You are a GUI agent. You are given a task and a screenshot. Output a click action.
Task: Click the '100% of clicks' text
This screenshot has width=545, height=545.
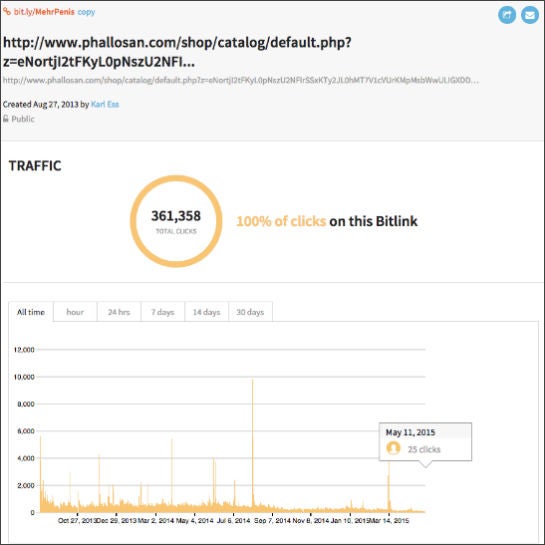coord(281,221)
